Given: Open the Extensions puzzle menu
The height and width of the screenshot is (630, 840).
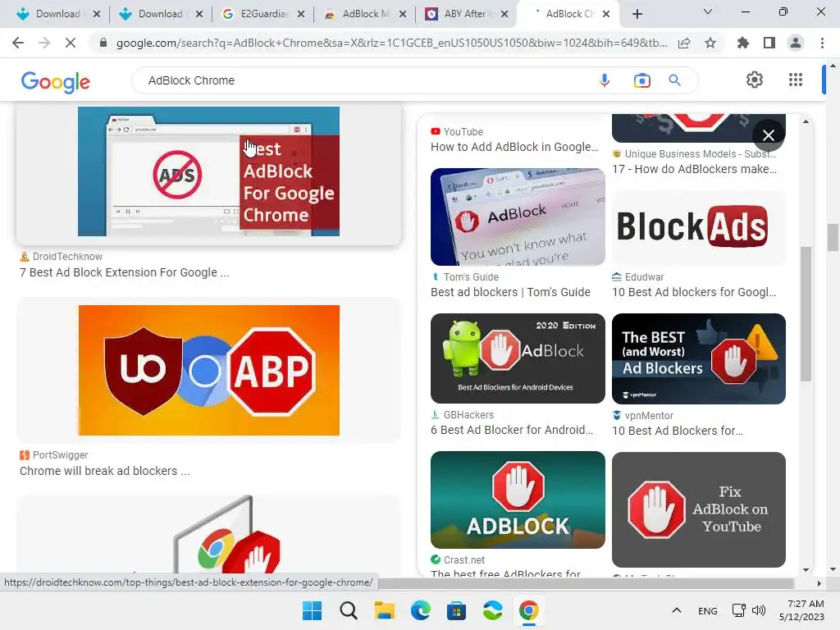Looking at the screenshot, I should (743, 43).
